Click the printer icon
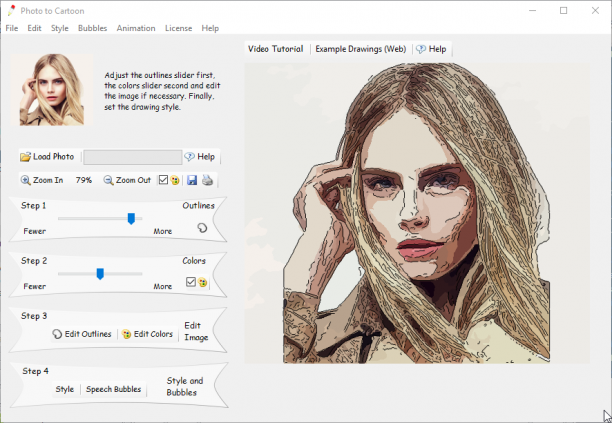Image resolution: width=612 pixels, height=423 pixels. 207,180
